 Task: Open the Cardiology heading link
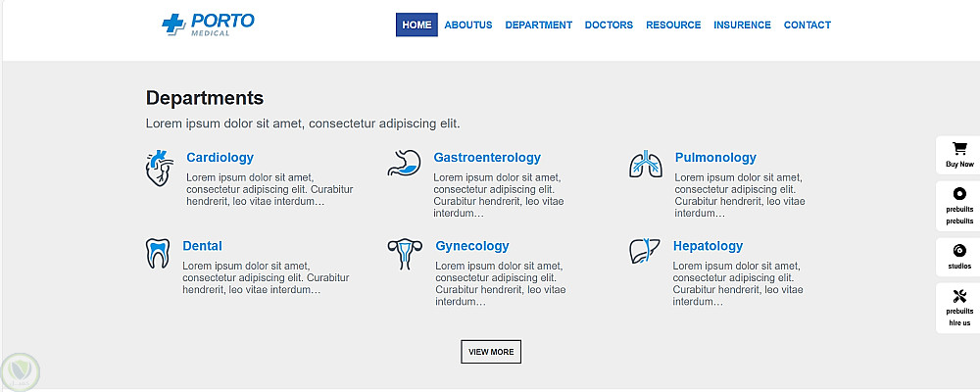click(220, 158)
